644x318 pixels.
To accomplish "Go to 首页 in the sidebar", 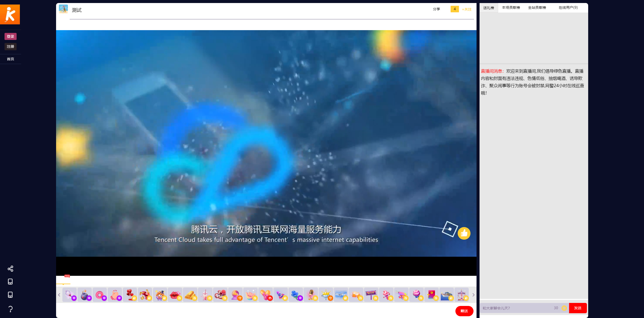I will (10, 59).
